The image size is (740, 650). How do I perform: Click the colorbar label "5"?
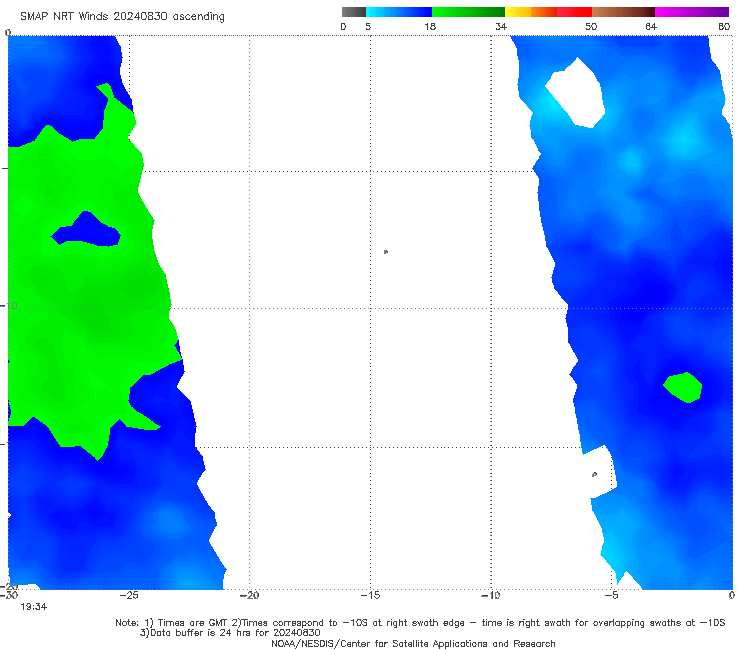[x=368, y=27]
